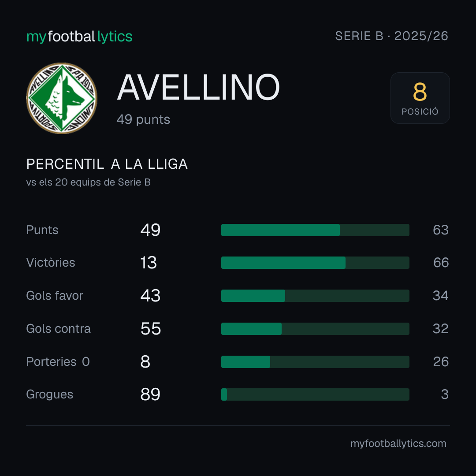Open the myfootballytics.com footer link
The width and height of the screenshot is (476, 476).
click(398, 443)
